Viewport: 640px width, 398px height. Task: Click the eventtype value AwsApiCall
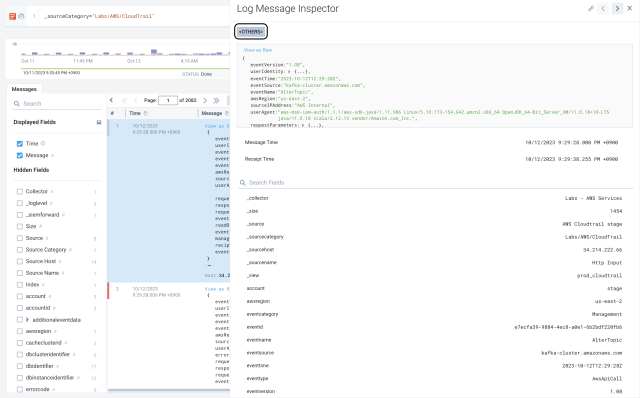(x=607, y=378)
